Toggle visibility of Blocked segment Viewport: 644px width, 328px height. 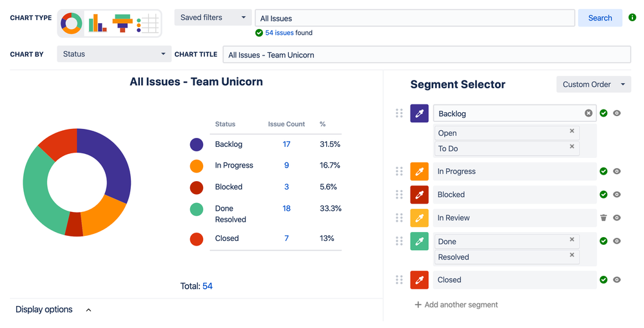point(617,194)
